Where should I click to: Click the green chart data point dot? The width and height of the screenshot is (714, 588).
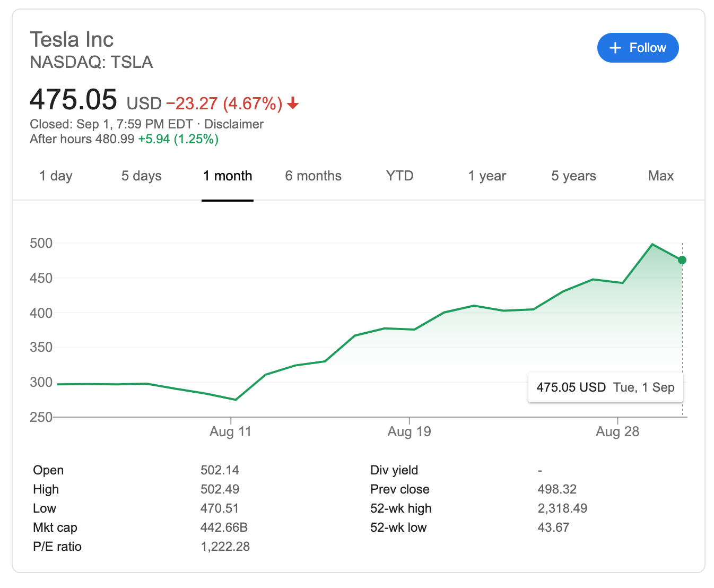pos(682,260)
